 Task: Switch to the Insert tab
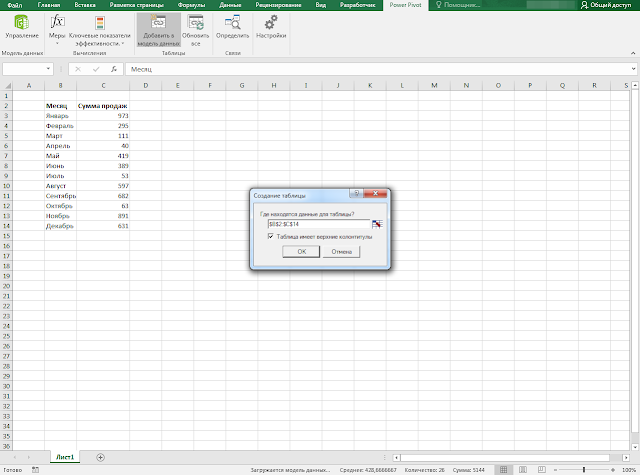point(85,5)
